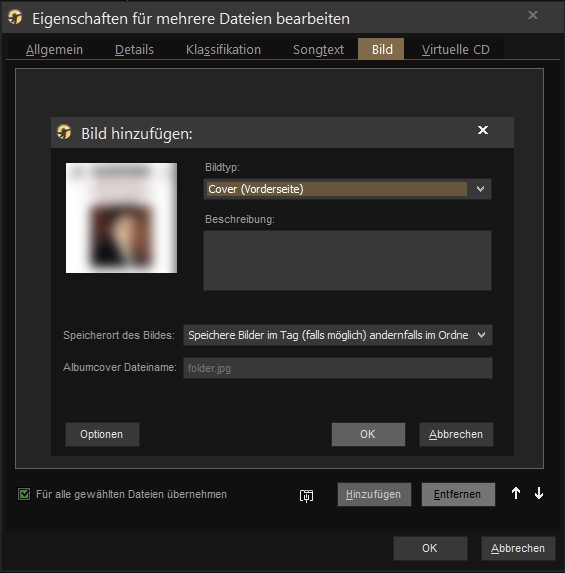This screenshot has width=565, height=573.
Task: Click the paste-image icon beside Hinzufügen
Action: (306, 495)
